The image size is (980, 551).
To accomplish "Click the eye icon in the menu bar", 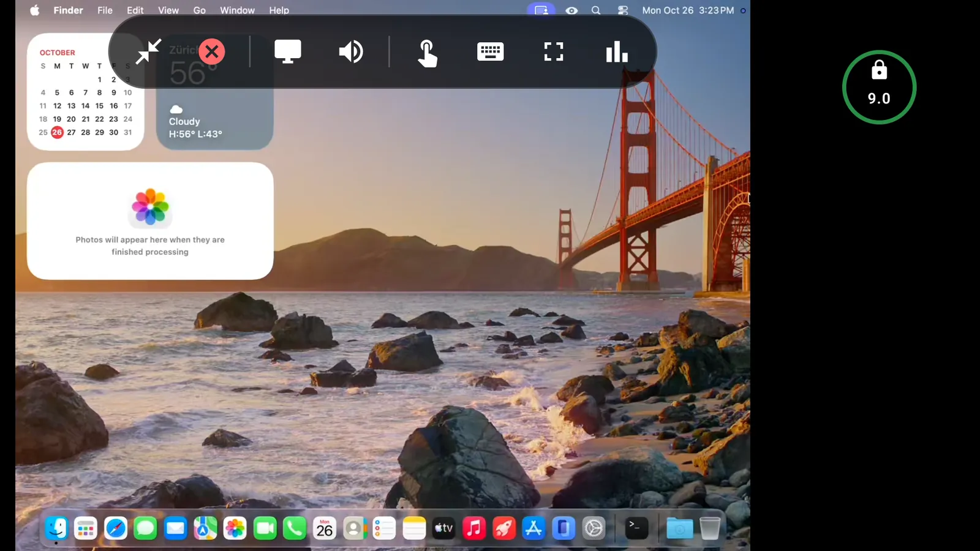I will coord(571,10).
